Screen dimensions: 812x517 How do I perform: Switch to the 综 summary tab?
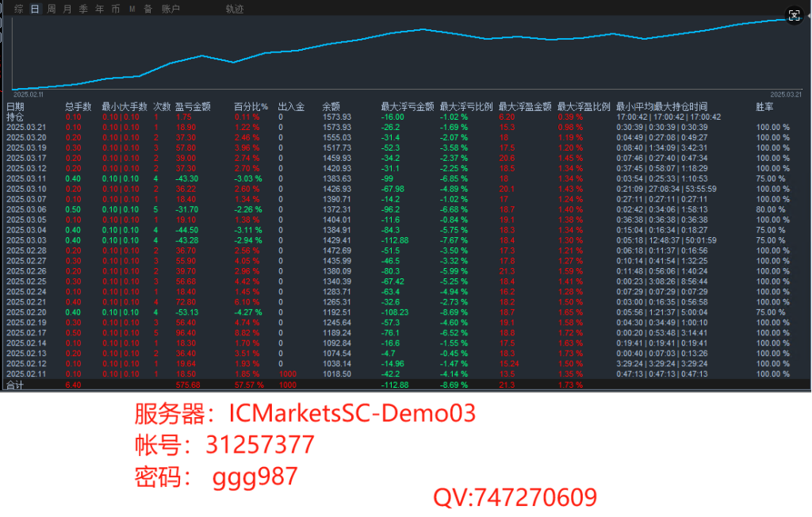pos(19,9)
